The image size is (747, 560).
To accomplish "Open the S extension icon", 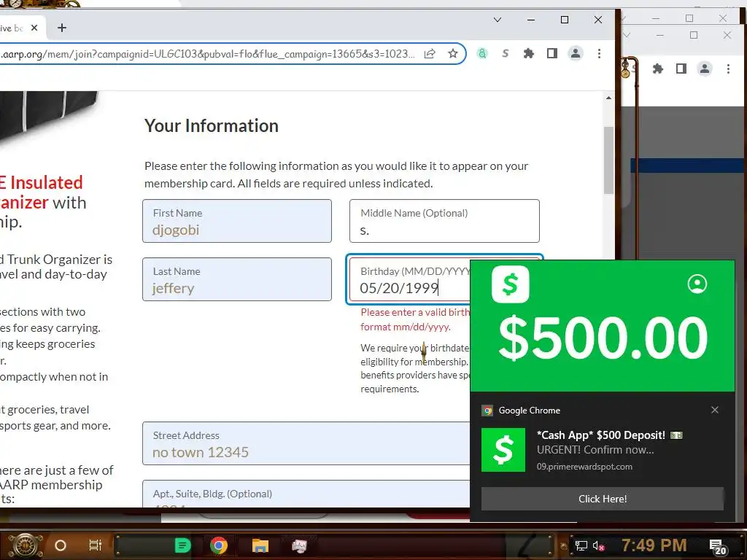I will click(506, 53).
